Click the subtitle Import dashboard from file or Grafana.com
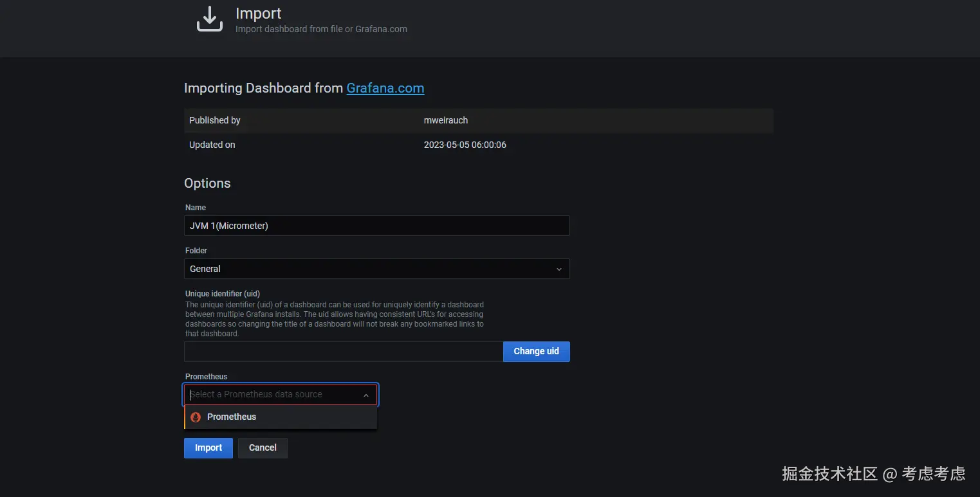The width and height of the screenshot is (980, 497). (321, 29)
